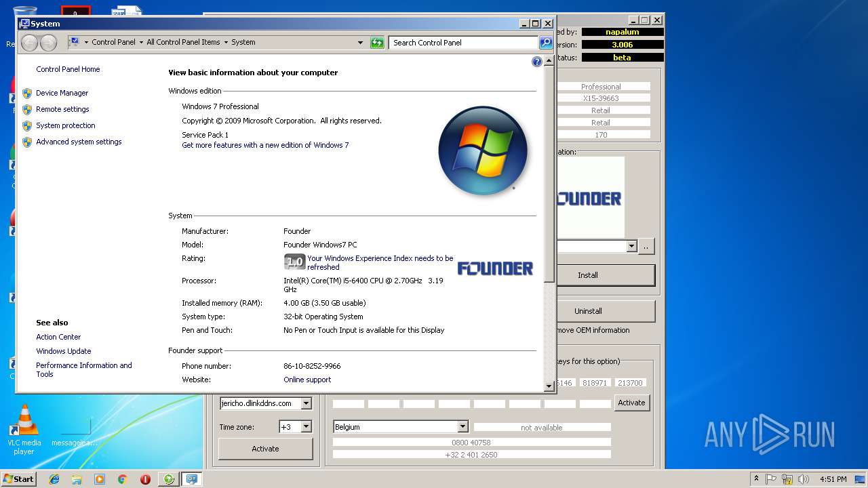Click the search magnifier icon in Control Panel
Image resolution: width=868 pixels, height=488 pixels.
pyautogui.click(x=545, y=43)
